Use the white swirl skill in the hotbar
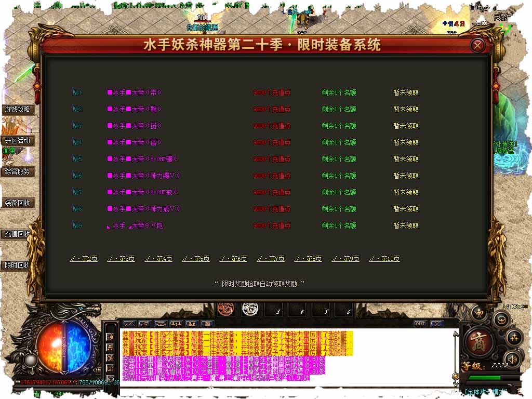 pos(250,309)
